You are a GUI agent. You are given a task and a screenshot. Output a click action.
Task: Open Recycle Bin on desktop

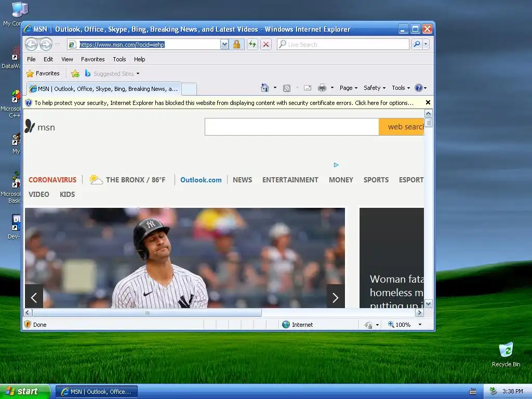click(506, 355)
